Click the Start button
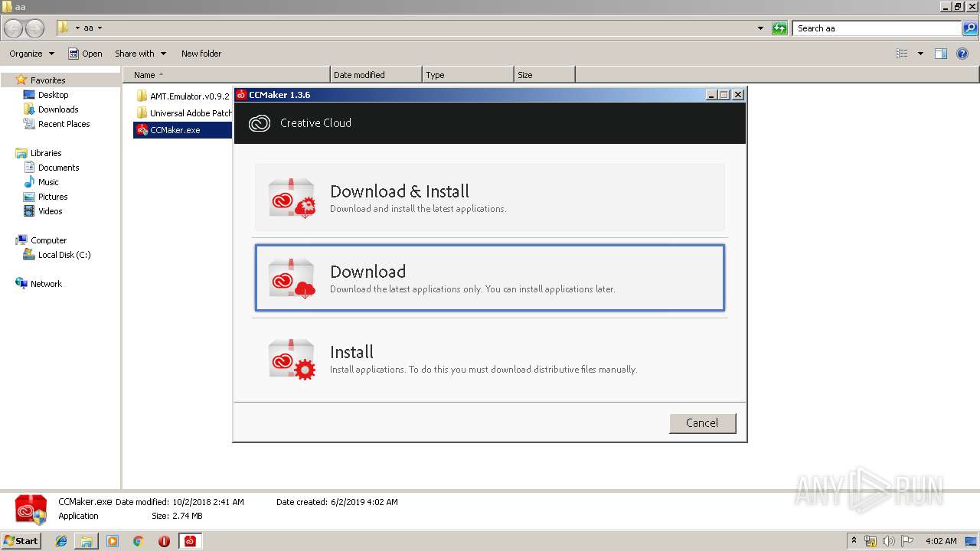Image resolution: width=980 pixels, height=551 pixels. point(21,540)
